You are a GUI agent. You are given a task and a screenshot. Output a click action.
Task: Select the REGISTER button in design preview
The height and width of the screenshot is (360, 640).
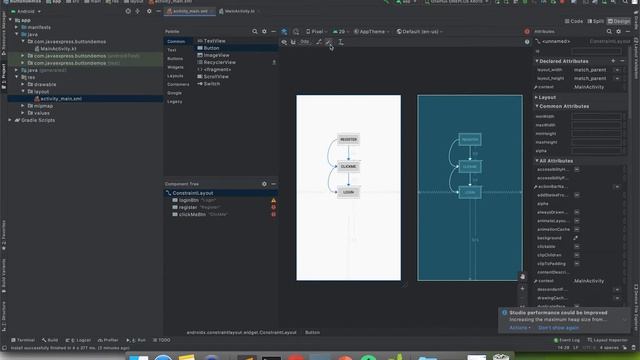click(348, 140)
